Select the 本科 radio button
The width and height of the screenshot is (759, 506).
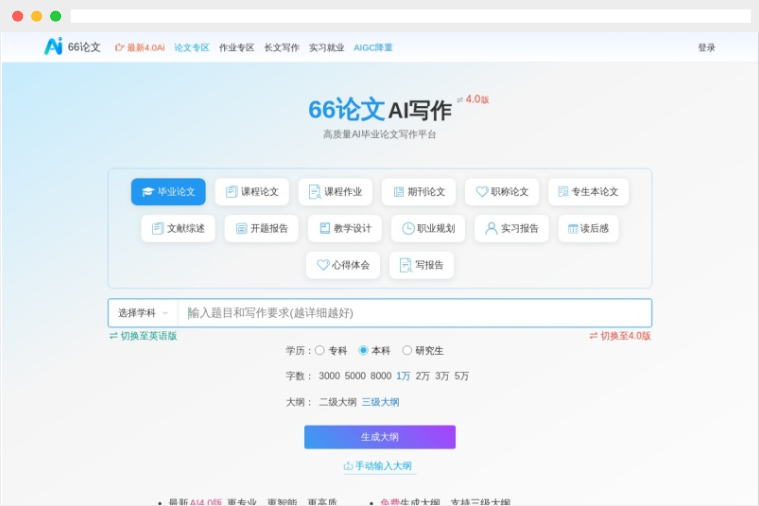point(363,350)
